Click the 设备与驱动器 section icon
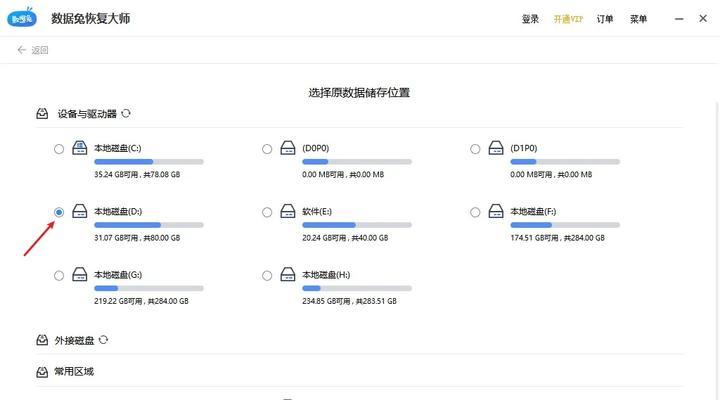Screen dimensions: 720x400 point(42,113)
